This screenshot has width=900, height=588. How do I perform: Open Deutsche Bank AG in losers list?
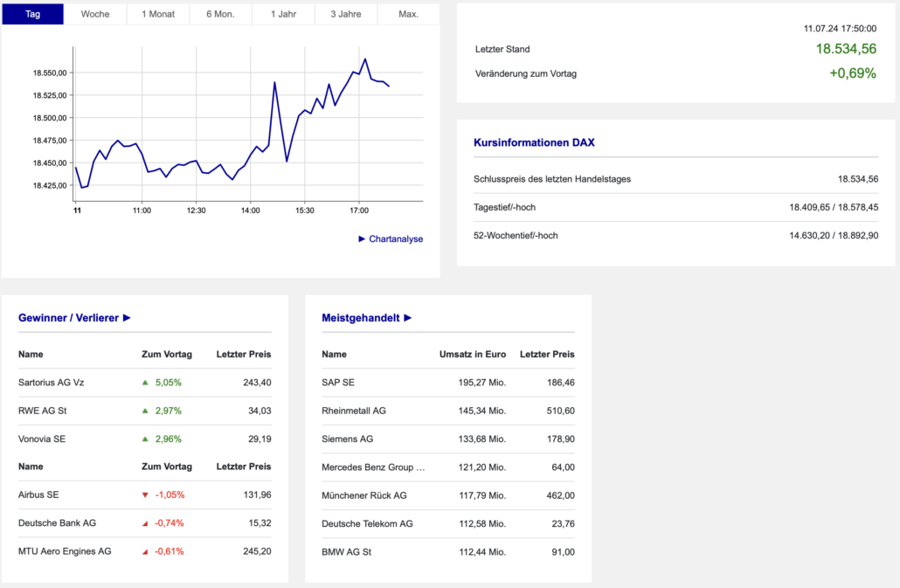click(x=58, y=523)
